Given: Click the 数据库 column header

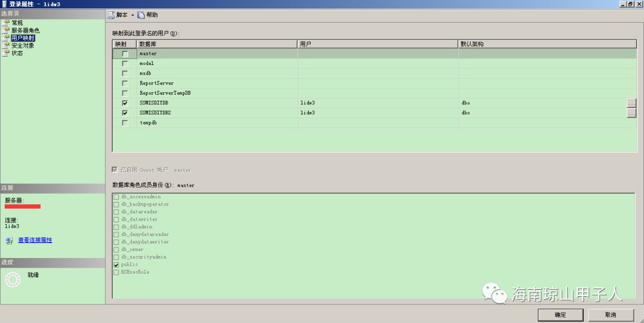Looking at the screenshot, I should click(x=217, y=44).
